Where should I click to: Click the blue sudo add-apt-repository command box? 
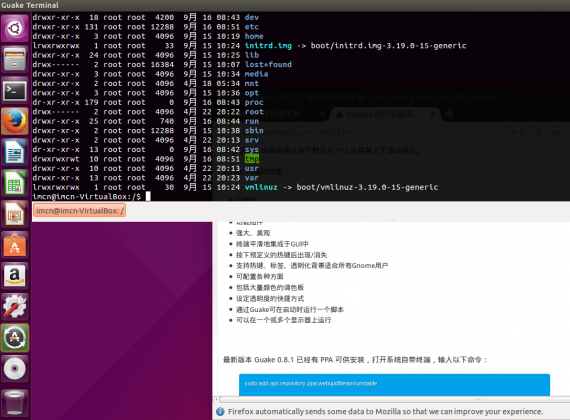pos(394,385)
